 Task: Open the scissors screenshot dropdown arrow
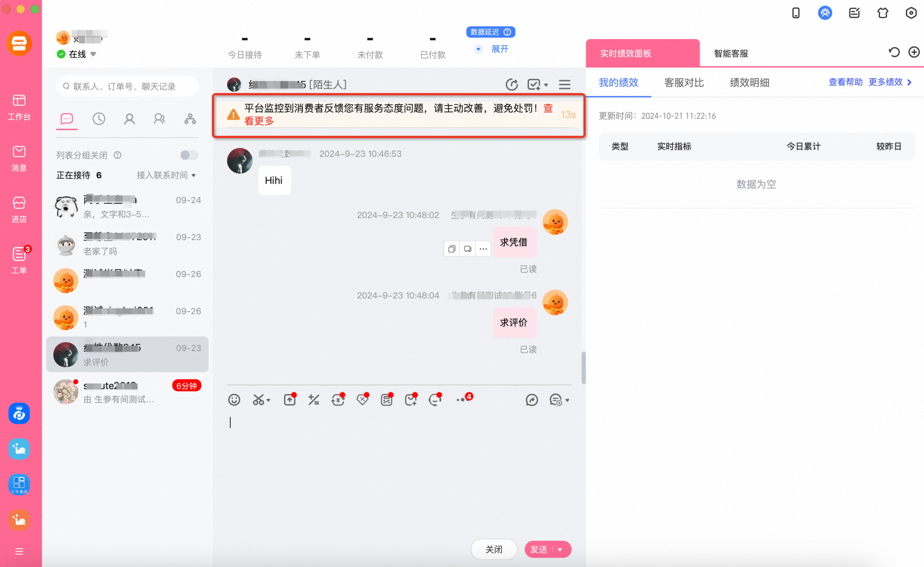point(268,400)
